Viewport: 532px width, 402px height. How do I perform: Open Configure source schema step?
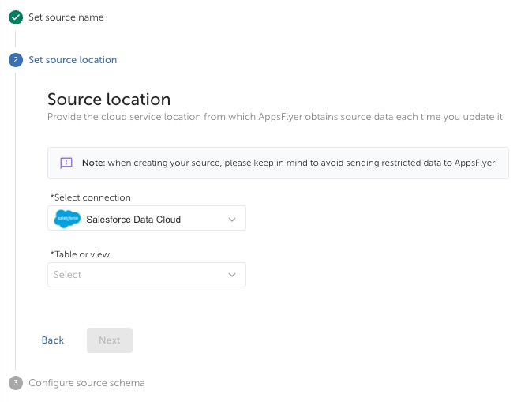87,382
